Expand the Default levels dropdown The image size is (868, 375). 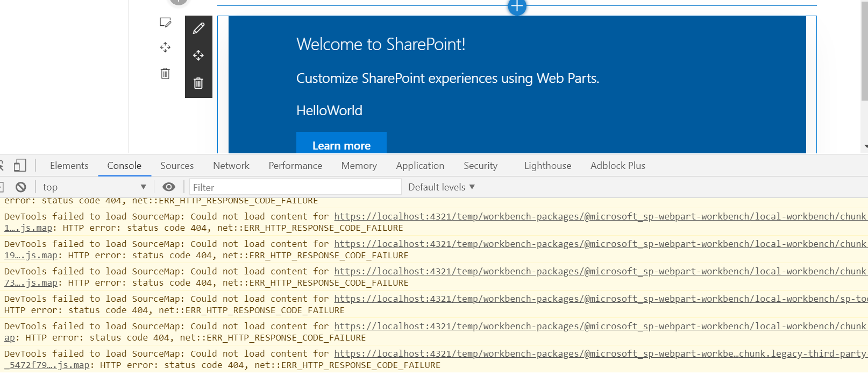pos(442,187)
